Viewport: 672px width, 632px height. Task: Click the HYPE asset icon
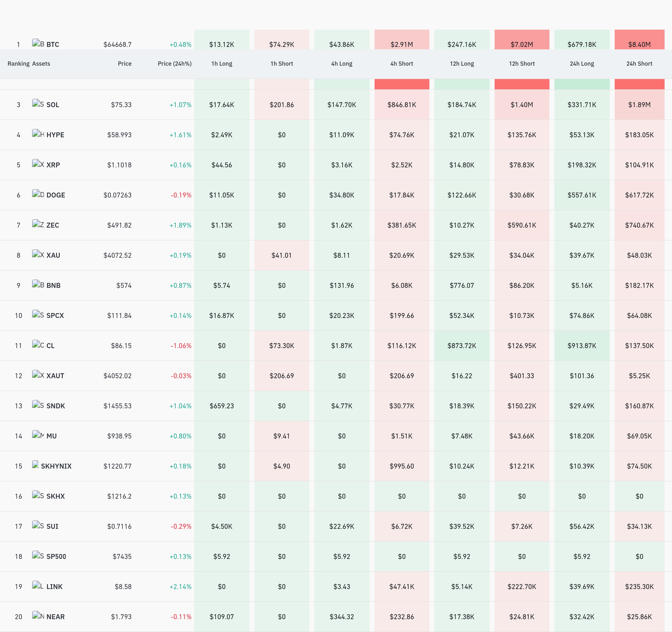pos(38,133)
